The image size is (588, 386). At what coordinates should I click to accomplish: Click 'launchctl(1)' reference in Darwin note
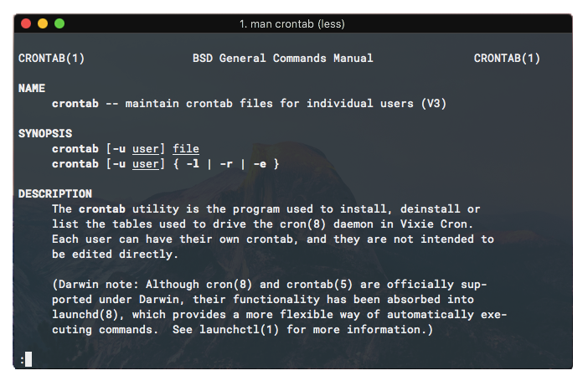240,329
